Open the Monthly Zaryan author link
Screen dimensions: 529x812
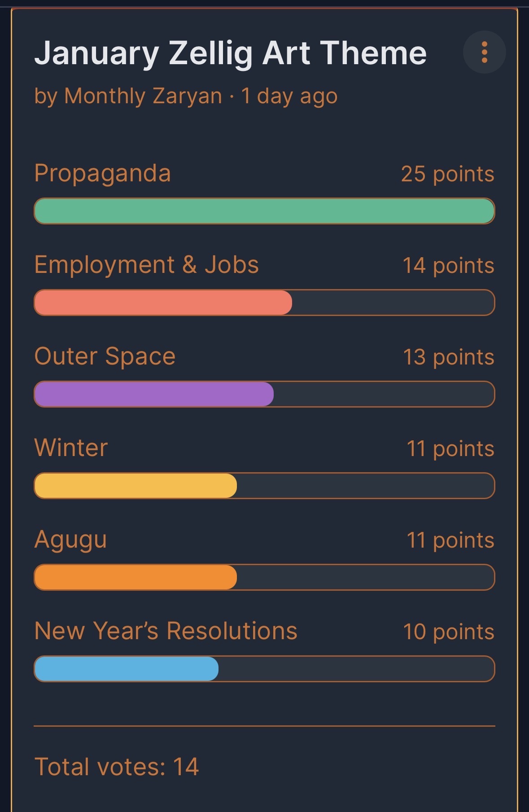click(x=143, y=96)
